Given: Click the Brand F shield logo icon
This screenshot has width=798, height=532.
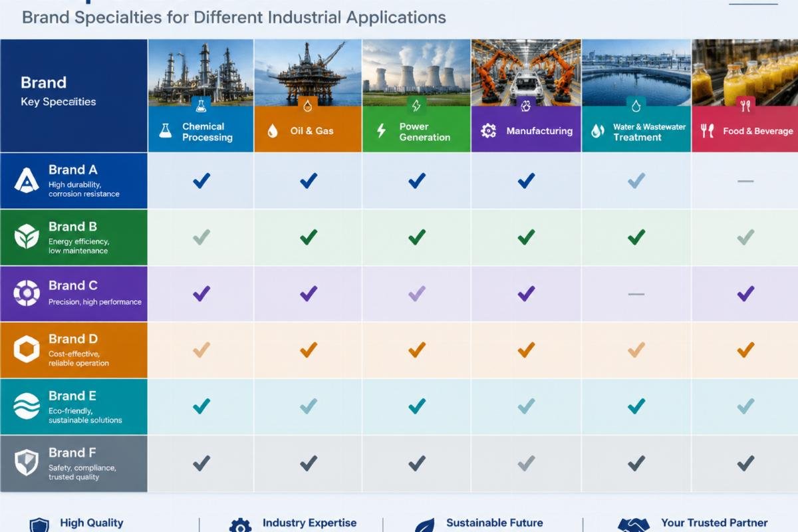Looking at the screenshot, I should click(27, 463).
